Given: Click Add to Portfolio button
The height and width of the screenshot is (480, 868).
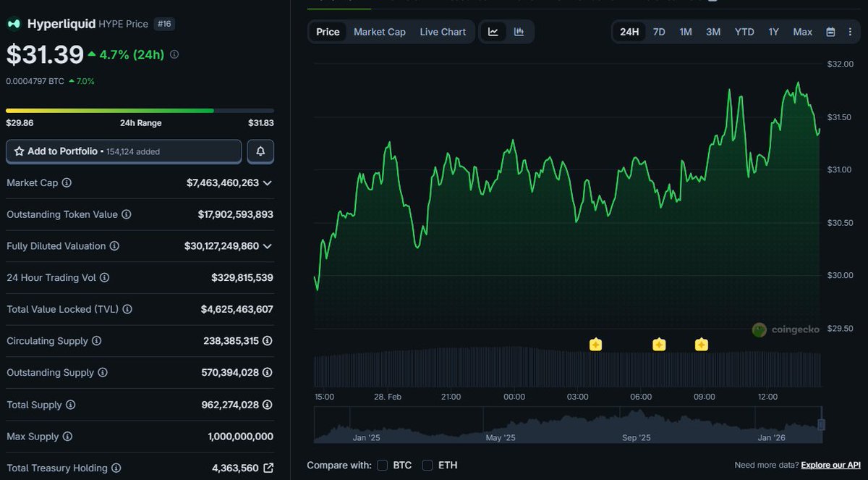Looking at the screenshot, I should pos(124,151).
